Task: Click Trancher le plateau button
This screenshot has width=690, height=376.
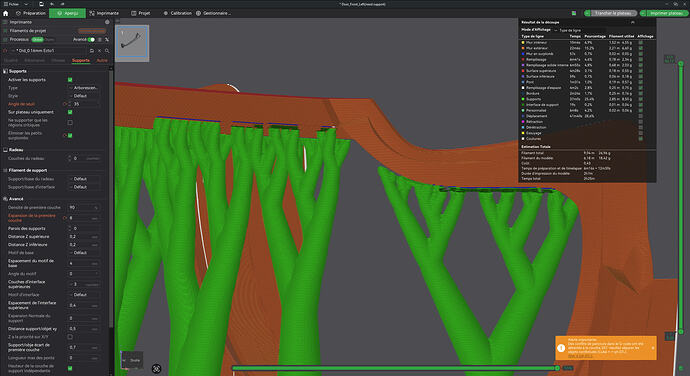Action: (x=613, y=13)
